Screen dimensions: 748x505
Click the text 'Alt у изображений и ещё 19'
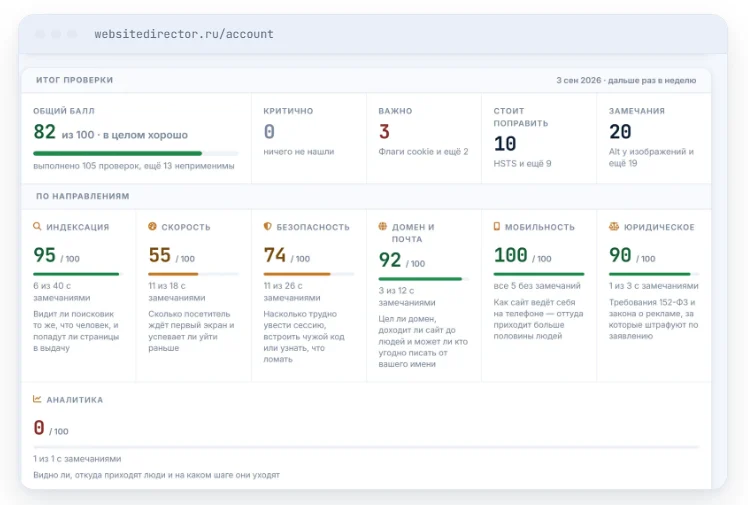651,157
